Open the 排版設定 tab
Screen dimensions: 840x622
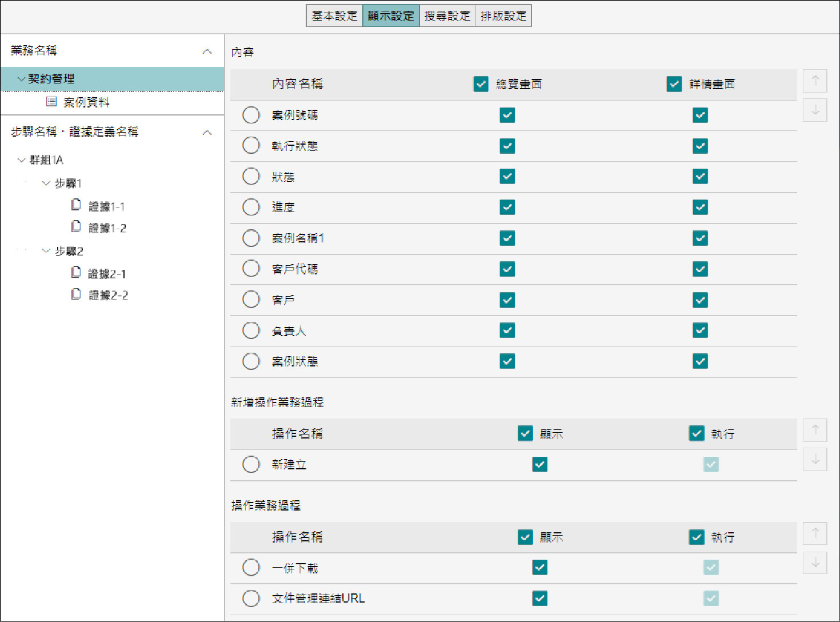(x=503, y=16)
